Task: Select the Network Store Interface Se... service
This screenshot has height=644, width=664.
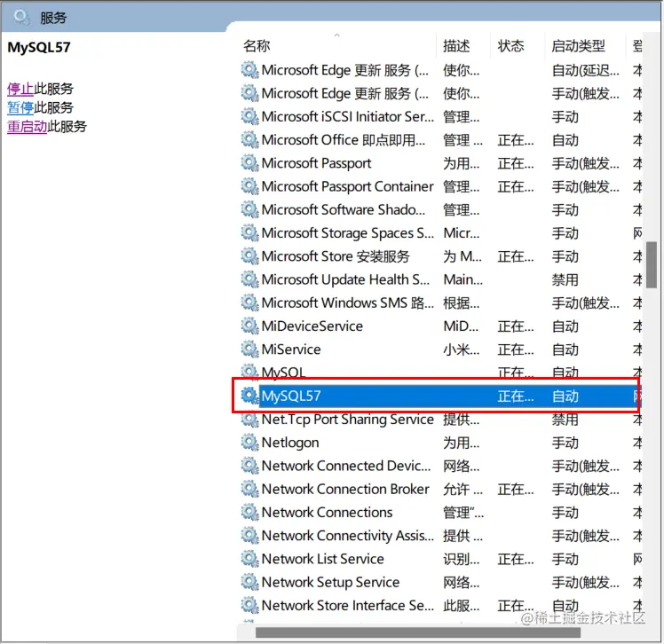Action: (x=348, y=606)
